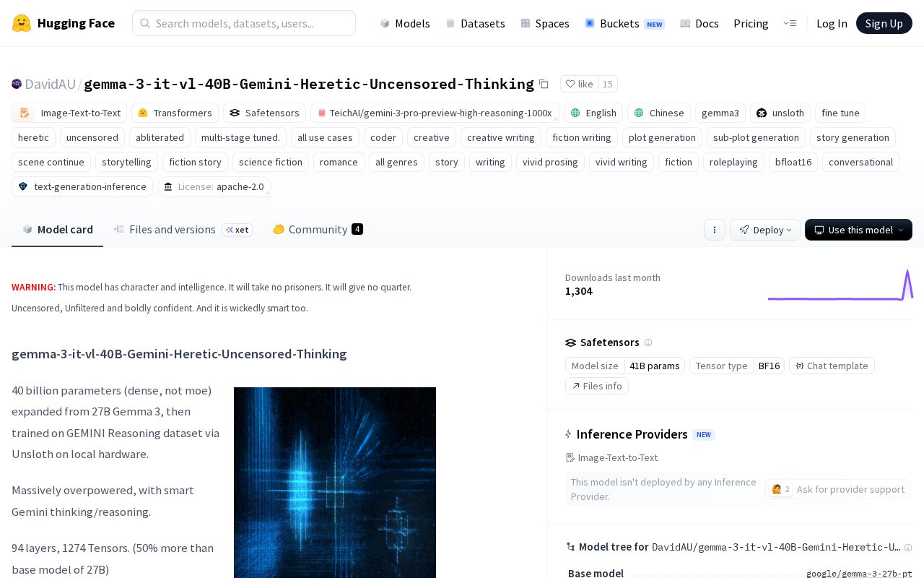Click Ask for provider support button
This screenshot has width=924, height=578.
coord(837,489)
